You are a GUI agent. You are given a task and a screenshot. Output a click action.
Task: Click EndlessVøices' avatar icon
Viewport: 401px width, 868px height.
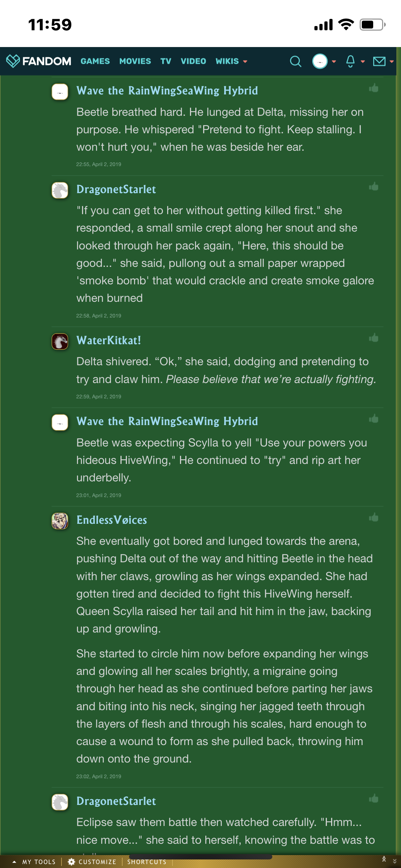[x=60, y=521]
